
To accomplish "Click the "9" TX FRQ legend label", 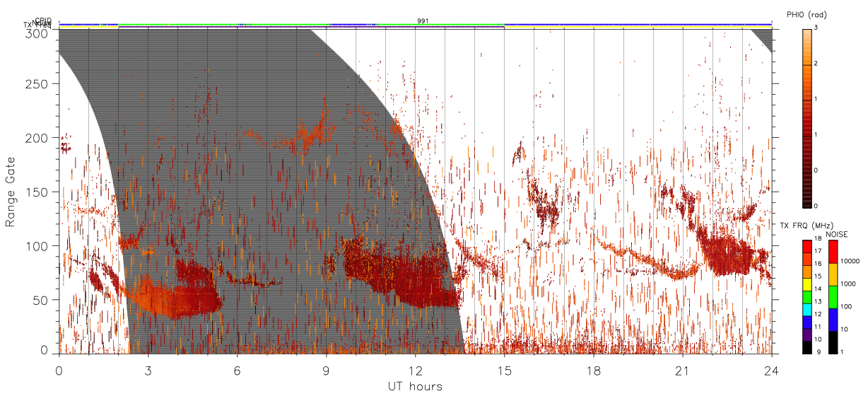I will tap(819, 352).
